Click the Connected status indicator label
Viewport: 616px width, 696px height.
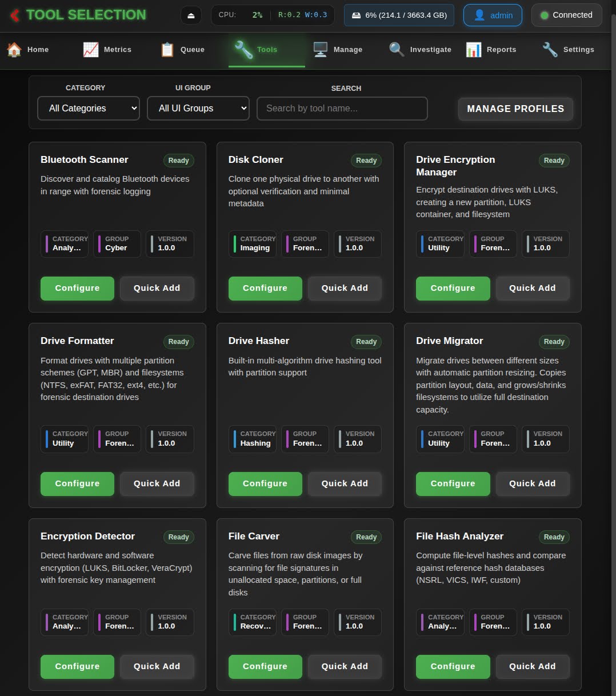(x=573, y=15)
